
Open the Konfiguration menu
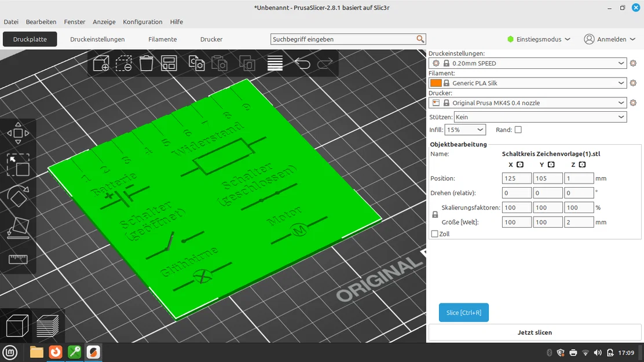tap(142, 22)
